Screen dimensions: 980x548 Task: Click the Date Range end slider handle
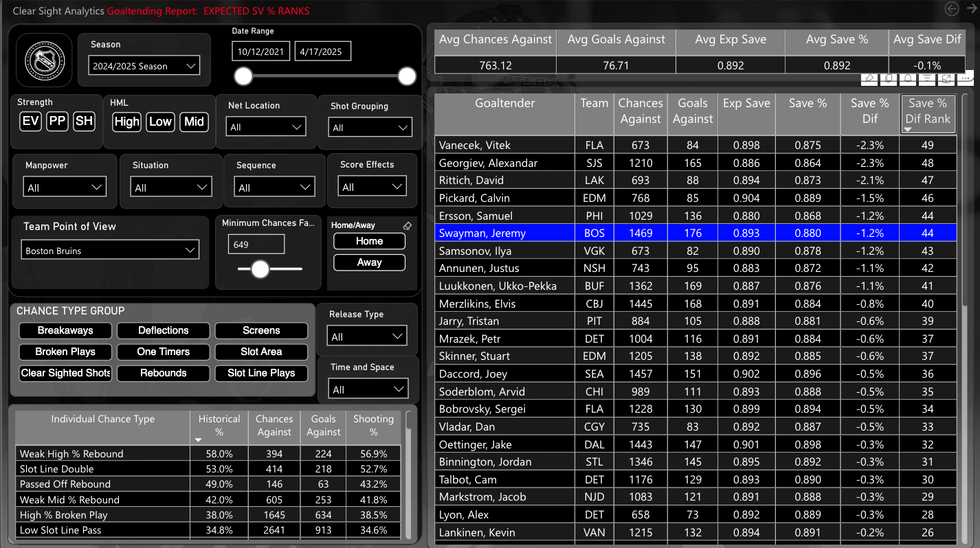(408, 76)
